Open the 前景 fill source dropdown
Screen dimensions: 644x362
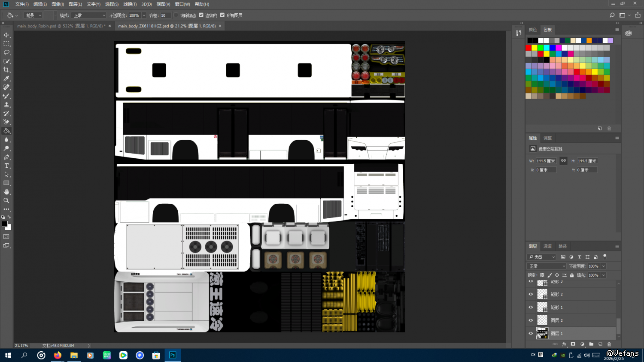pyautogui.click(x=33, y=15)
